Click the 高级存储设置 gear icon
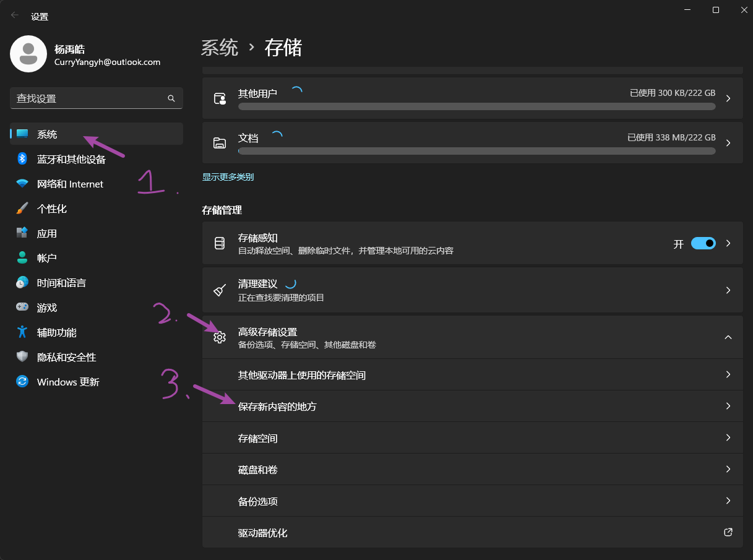This screenshot has width=753, height=560. coord(220,337)
